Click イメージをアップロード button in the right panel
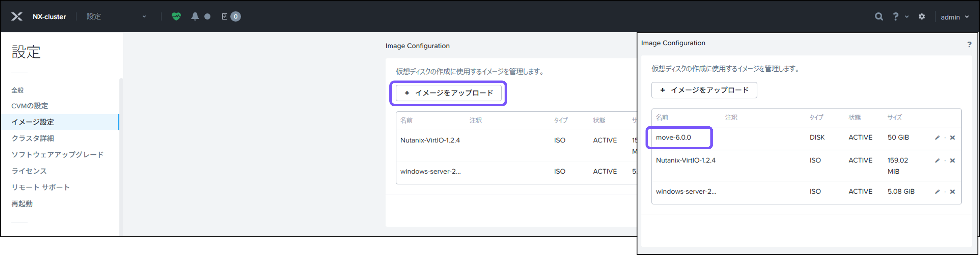980x255 pixels. [x=704, y=90]
